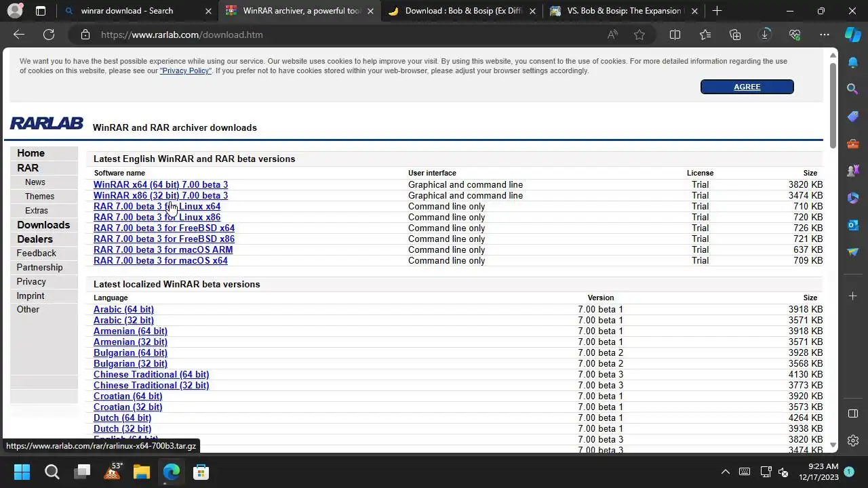868x488 pixels.
Task: Open a new browser tab
Action: [x=717, y=11]
